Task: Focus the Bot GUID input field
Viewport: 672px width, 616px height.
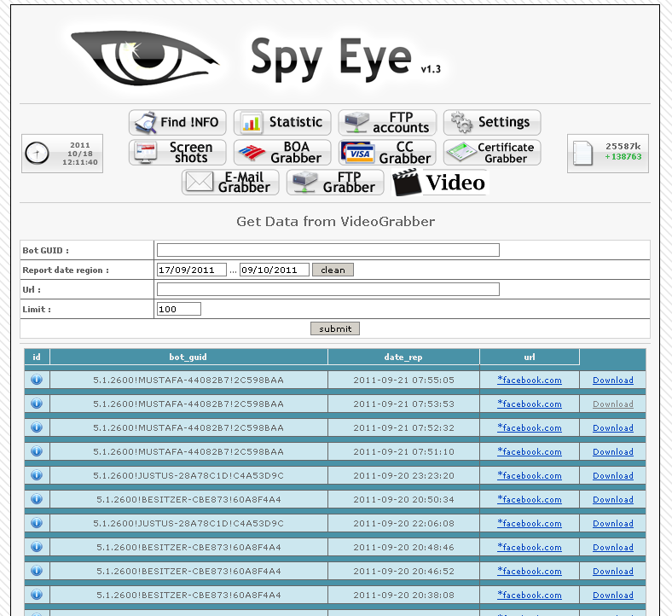Action: click(x=328, y=250)
